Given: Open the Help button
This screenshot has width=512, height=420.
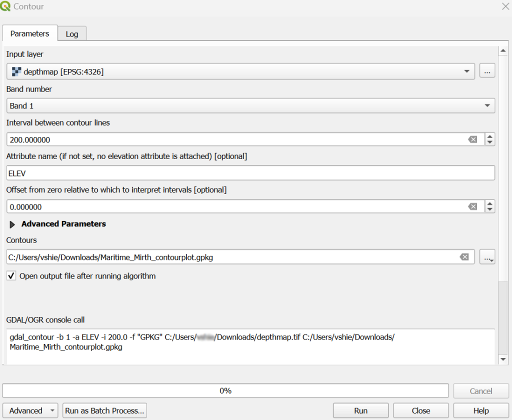Looking at the screenshot, I should point(480,410).
